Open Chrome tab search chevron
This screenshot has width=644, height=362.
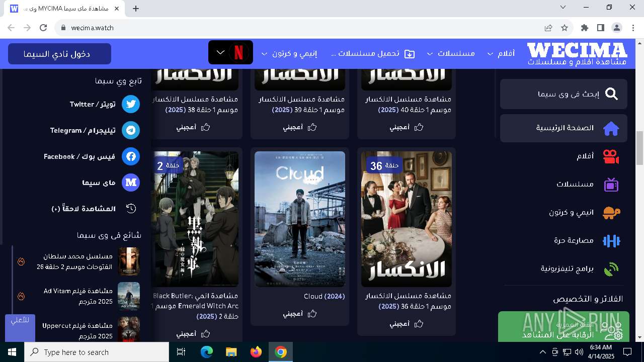coord(563,8)
